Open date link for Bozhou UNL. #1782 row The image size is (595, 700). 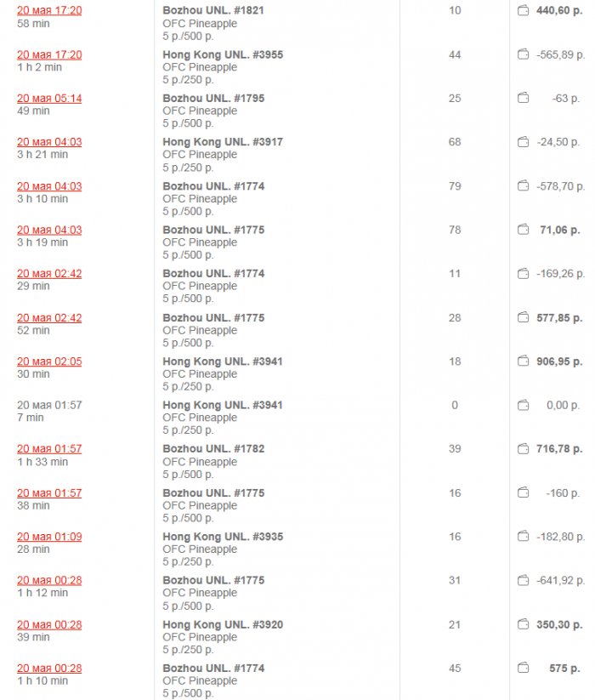tap(49, 449)
